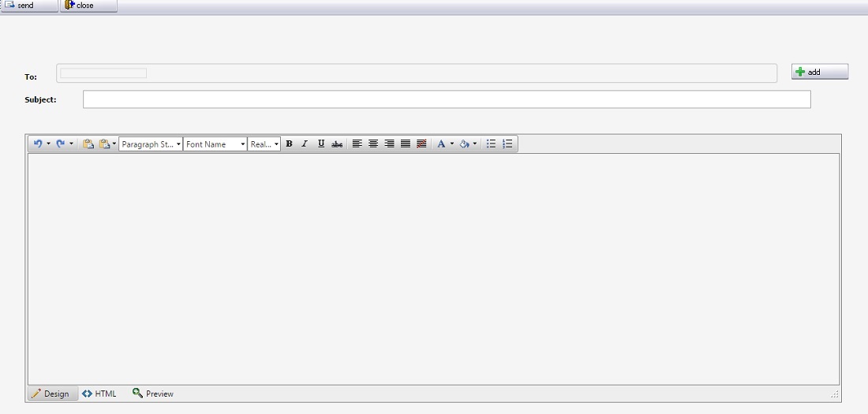Click the background color paint bucket icon
Image resolution: width=868 pixels, height=414 pixels.
(x=465, y=144)
